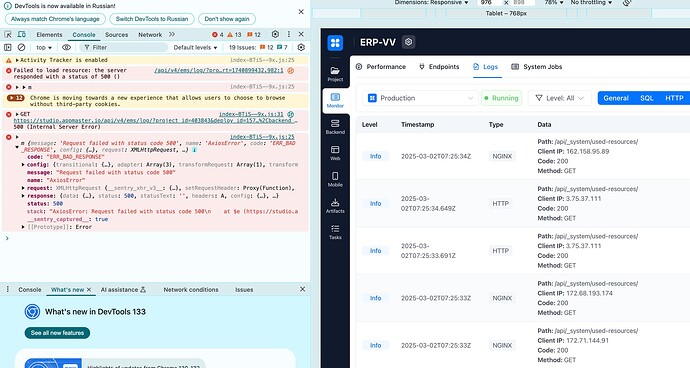
Task: Open the No throttling dropdown
Action: tap(591, 3)
